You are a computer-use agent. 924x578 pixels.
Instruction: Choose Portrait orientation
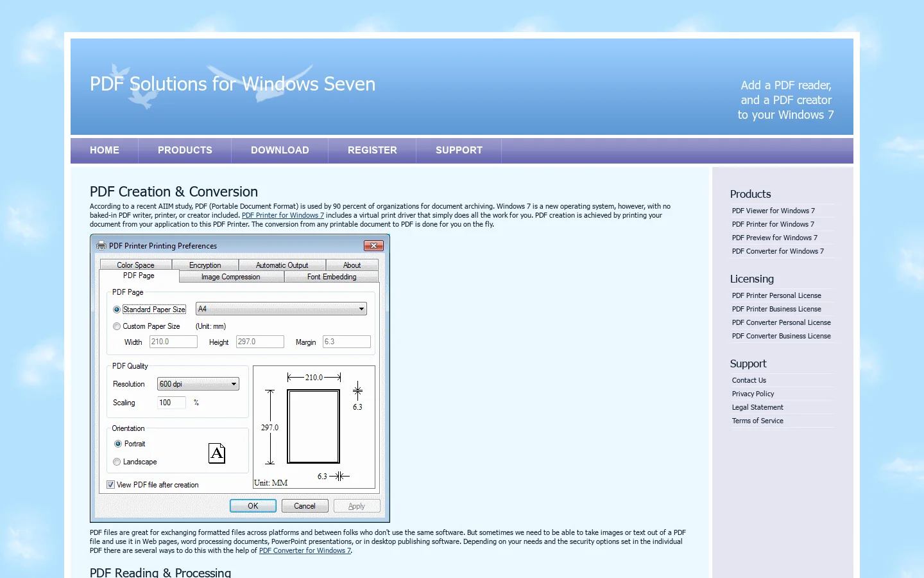pos(118,444)
